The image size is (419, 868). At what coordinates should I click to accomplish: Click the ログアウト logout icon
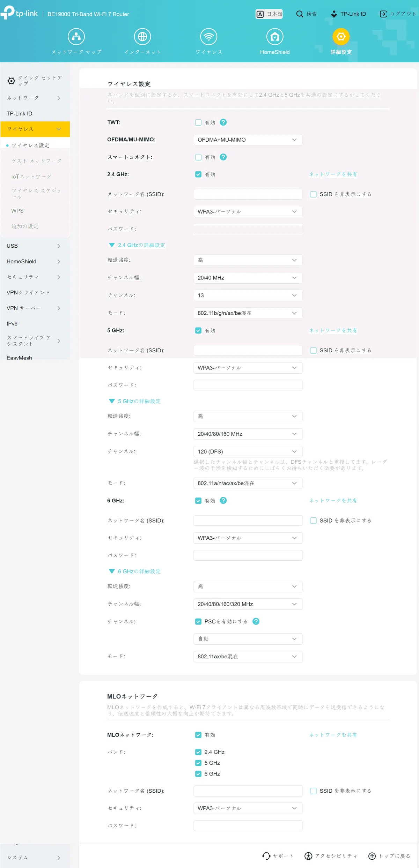click(383, 14)
